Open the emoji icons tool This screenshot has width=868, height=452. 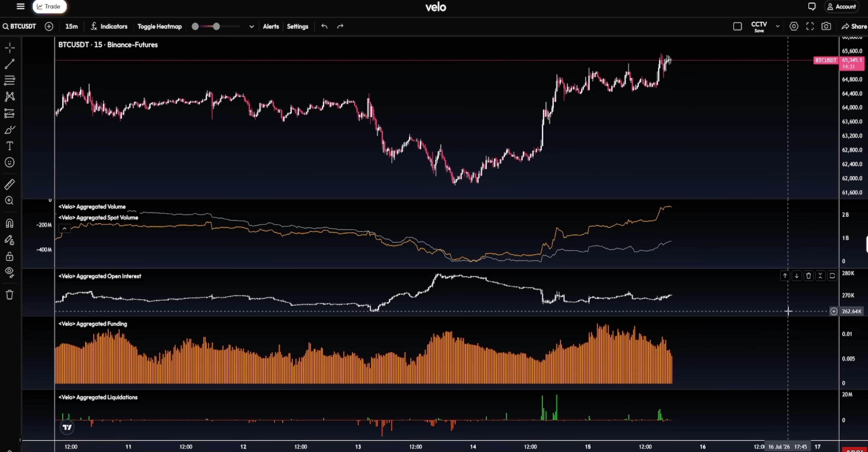coord(9,162)
